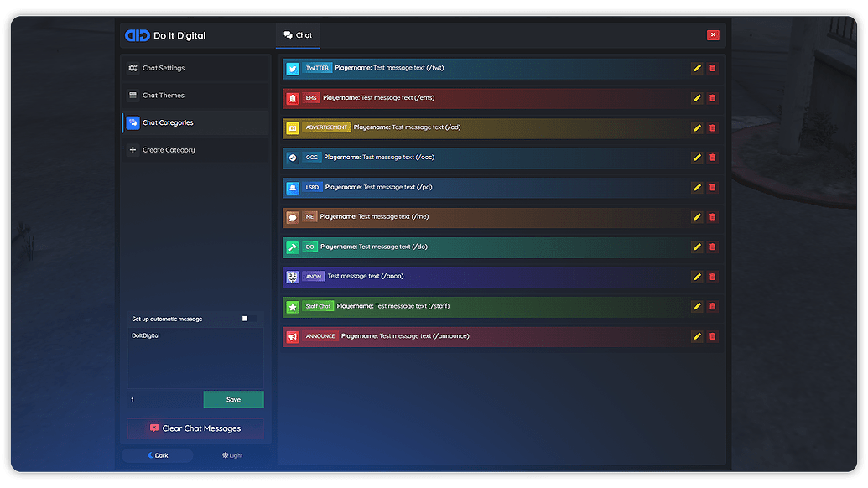Activate the Dark mode toggle
868x488 pixels.
157,455
